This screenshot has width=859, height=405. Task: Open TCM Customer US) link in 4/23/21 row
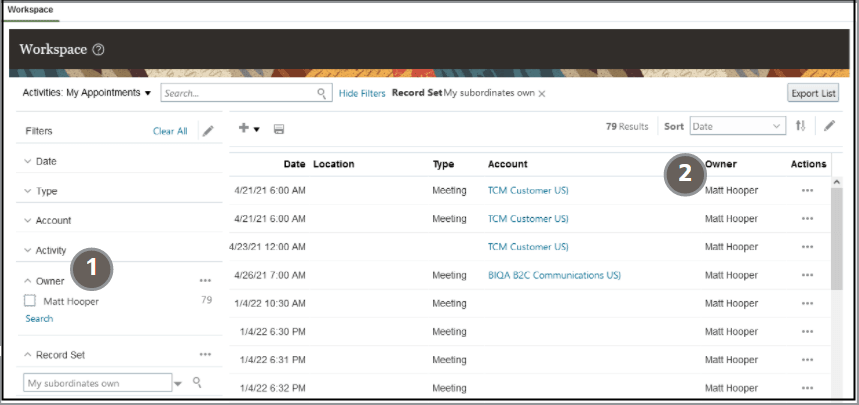[x=528, y=247]
